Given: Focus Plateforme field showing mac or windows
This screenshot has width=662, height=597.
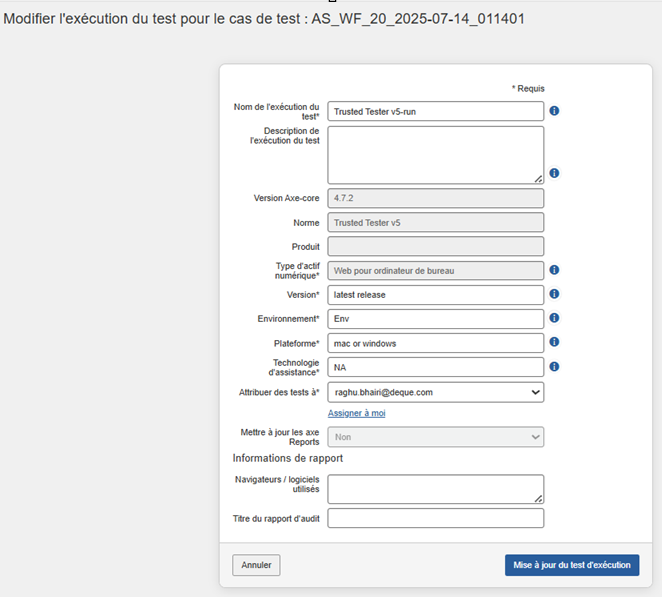Looking at the screenshot, I should tap(435, 343).
